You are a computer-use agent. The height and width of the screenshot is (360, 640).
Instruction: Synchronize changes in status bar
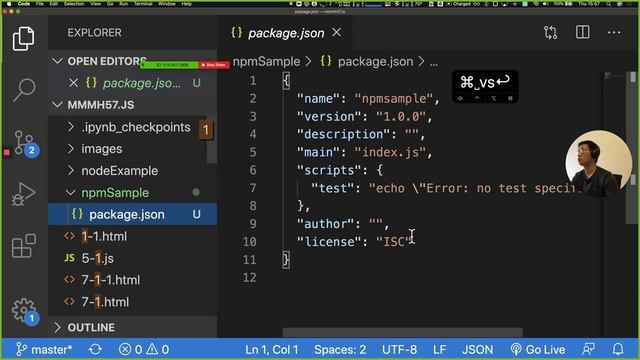click(95, 349)
